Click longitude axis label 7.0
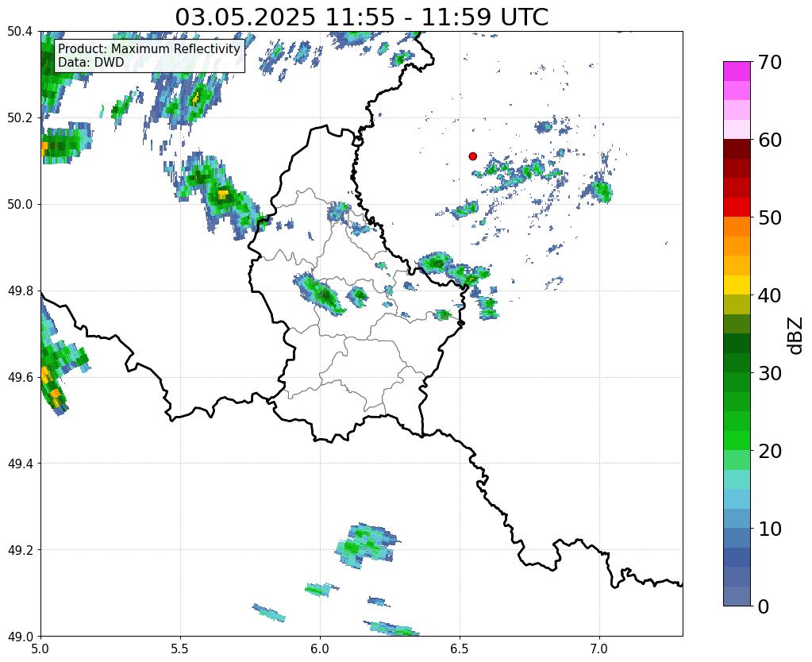Image resolution: width=812 pixels, height=662 pixels. click(x=600, y=649)
